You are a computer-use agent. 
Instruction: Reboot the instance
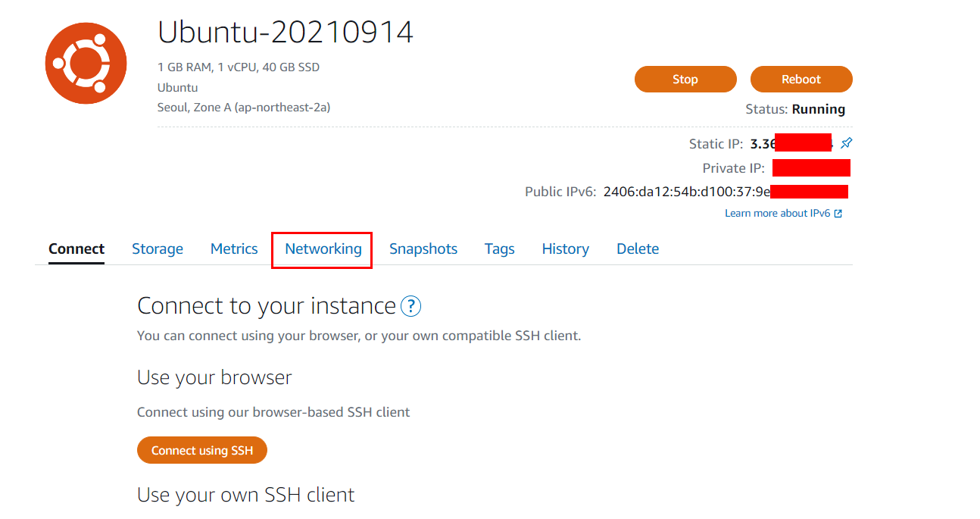pyautogui.click(x=801, y=80)
